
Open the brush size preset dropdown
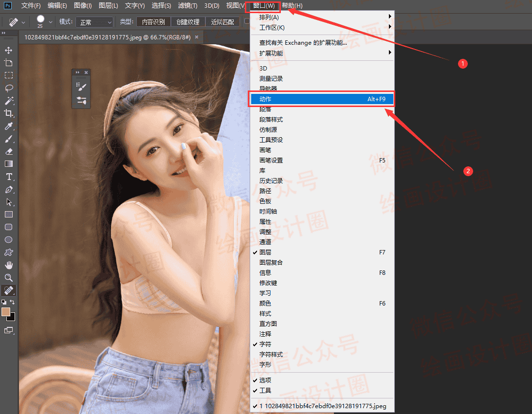coord(51,22)
